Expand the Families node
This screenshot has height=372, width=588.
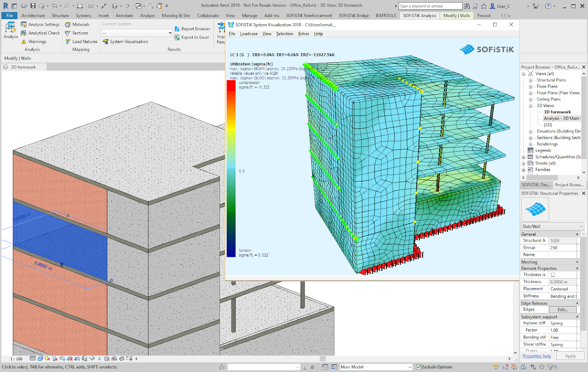point(524,170)
